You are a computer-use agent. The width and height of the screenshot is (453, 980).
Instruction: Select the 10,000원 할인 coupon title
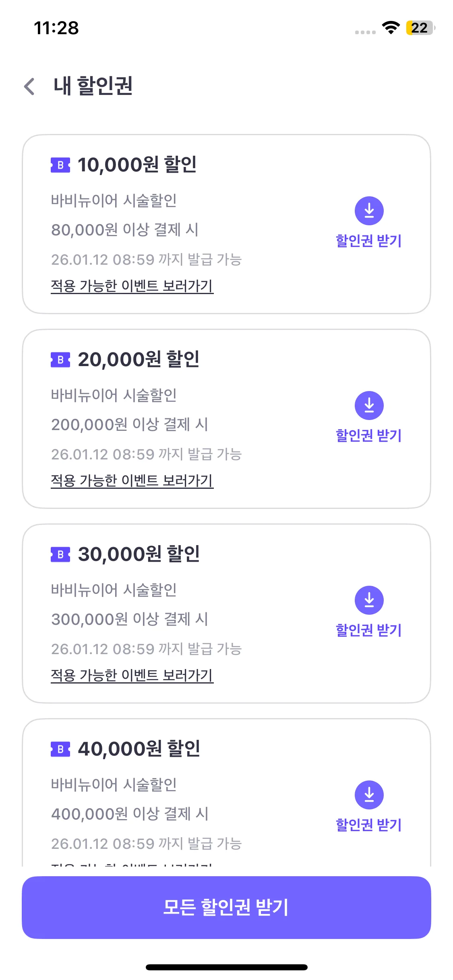tap(137, 165)
